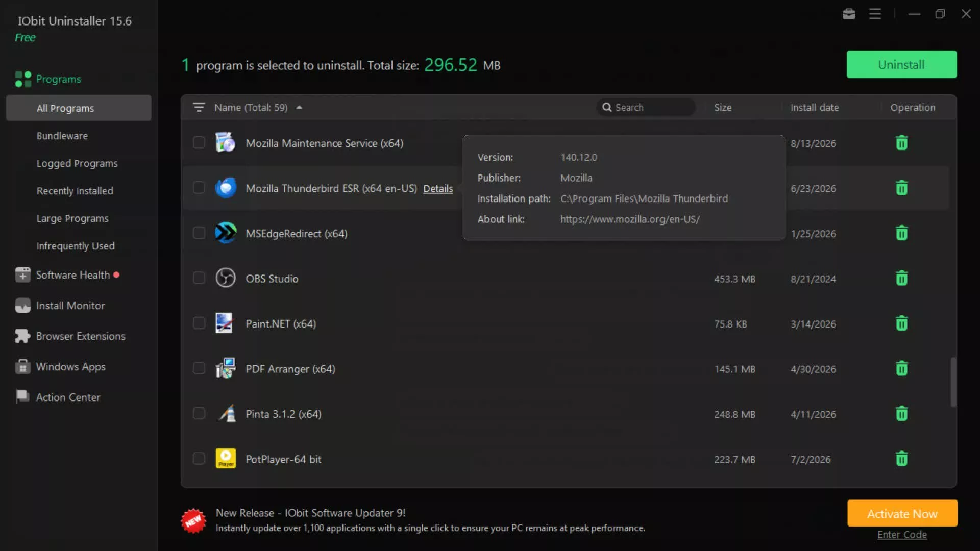
Task: Click the search magnifier icon
Action: 607,107
